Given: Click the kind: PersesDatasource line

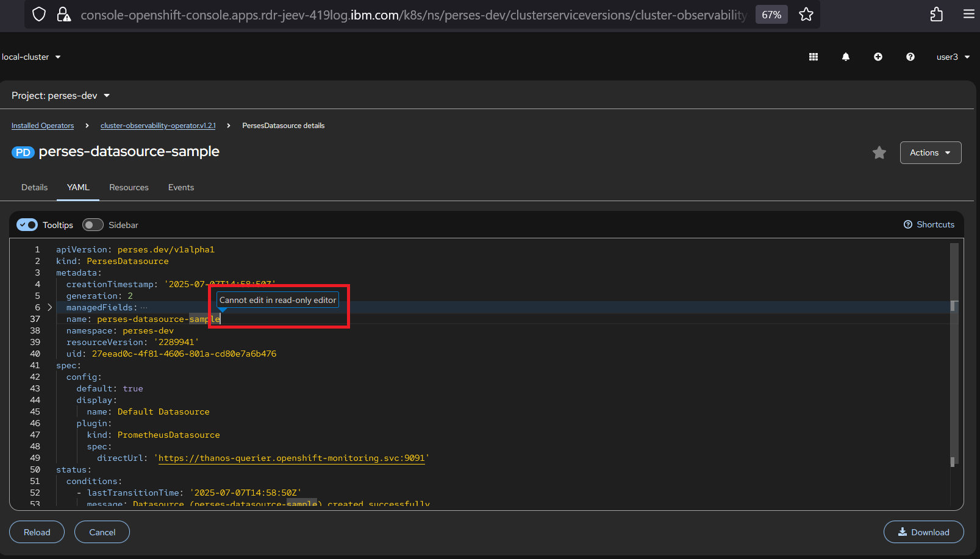Looking at the screenshot, I should 112,261.
